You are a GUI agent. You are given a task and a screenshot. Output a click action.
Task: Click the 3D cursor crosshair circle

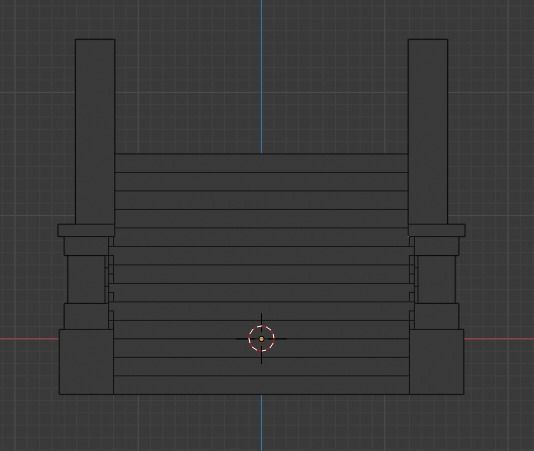[261, 339]
